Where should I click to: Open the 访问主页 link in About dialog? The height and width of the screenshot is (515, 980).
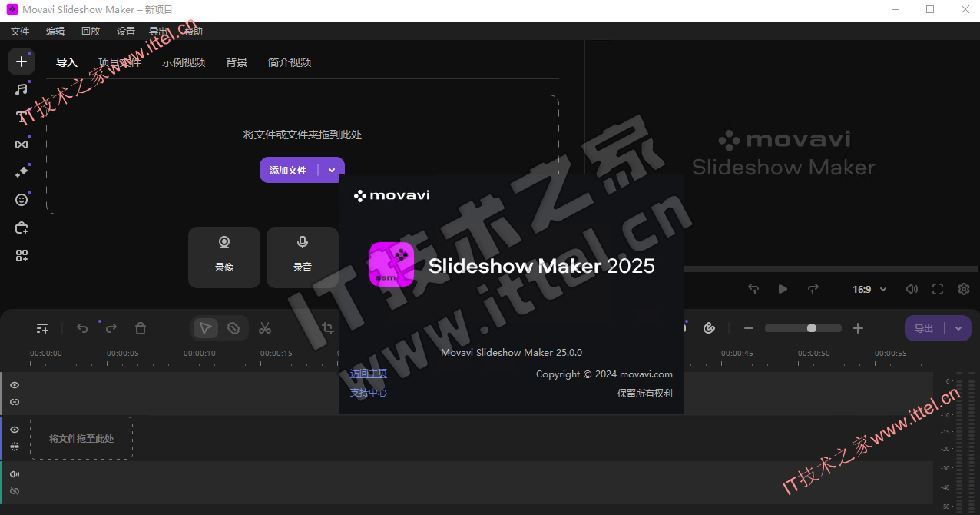coord(369,374)
